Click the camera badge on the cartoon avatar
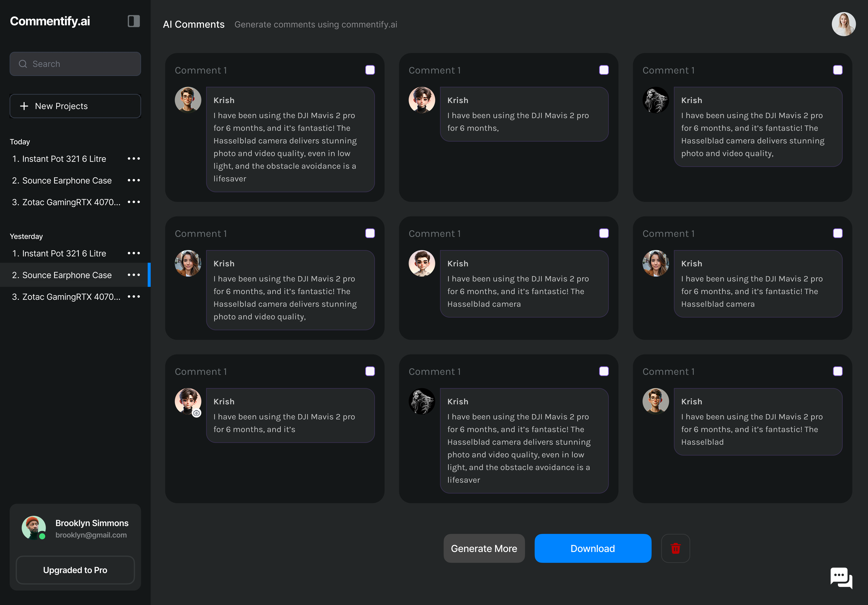This screenshot has width=868, height=605. [197, 413]
